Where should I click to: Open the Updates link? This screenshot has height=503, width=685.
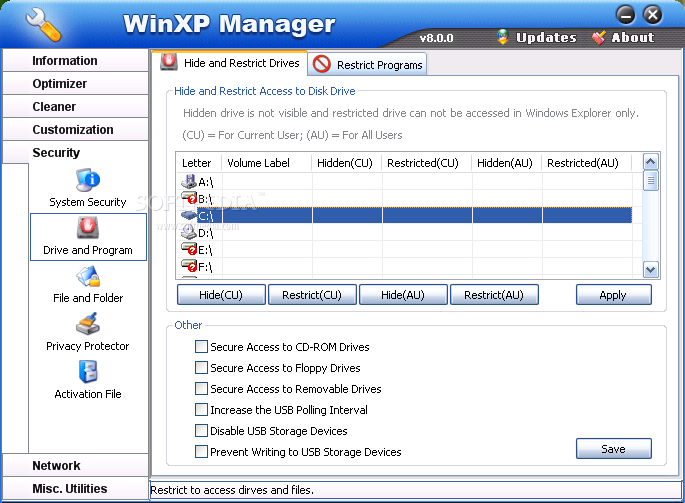coord(546,38)
